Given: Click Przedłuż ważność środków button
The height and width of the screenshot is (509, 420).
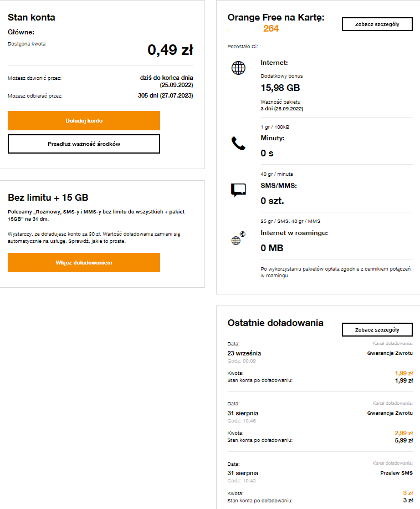Looking at the screenshot, I should click(x=84, y=144).
